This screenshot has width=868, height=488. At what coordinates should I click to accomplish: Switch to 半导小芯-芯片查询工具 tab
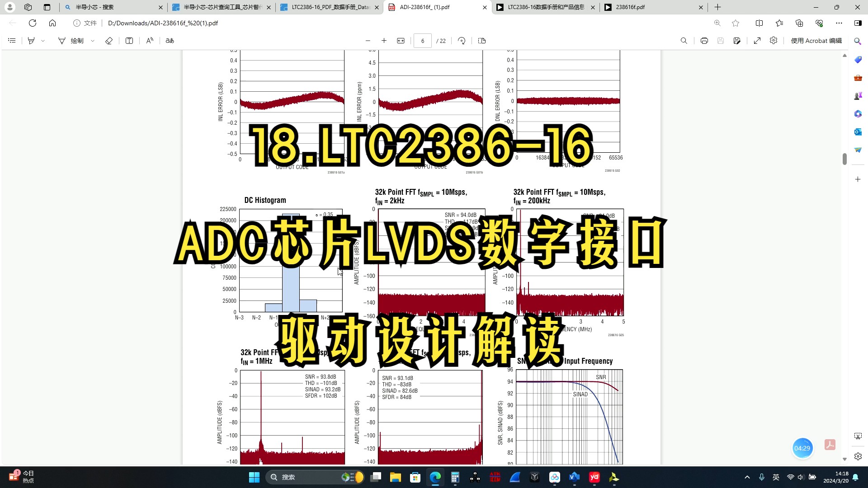222,7
